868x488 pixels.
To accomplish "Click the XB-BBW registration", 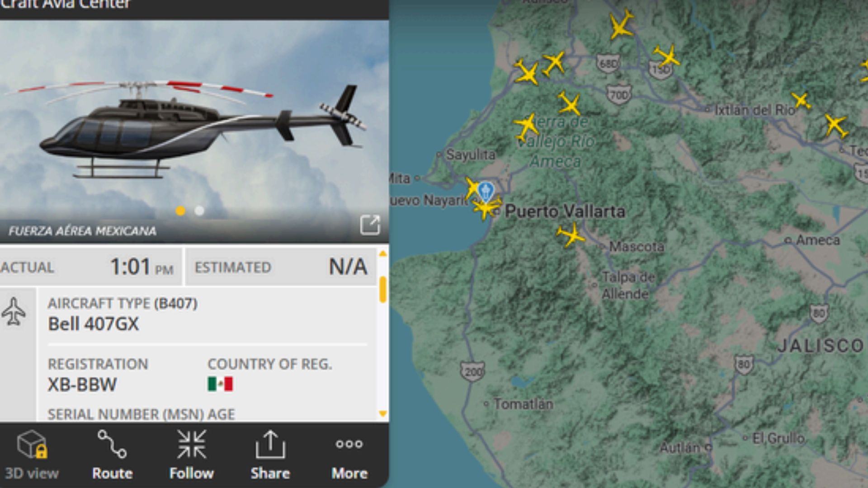I will pos(82,385).
